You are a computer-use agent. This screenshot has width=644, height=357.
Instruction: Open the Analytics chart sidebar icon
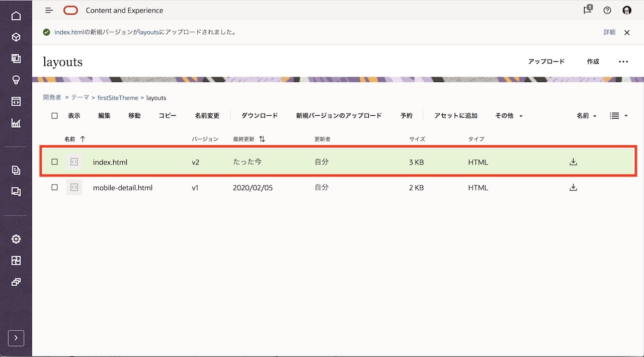[x=16, y=123]
